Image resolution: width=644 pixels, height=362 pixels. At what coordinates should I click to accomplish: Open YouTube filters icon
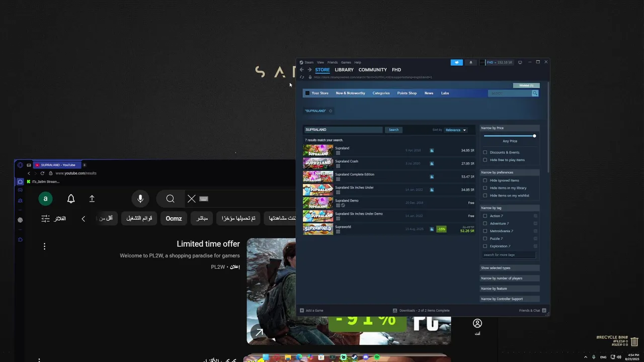pyautogui.click(x=45, y=219)
